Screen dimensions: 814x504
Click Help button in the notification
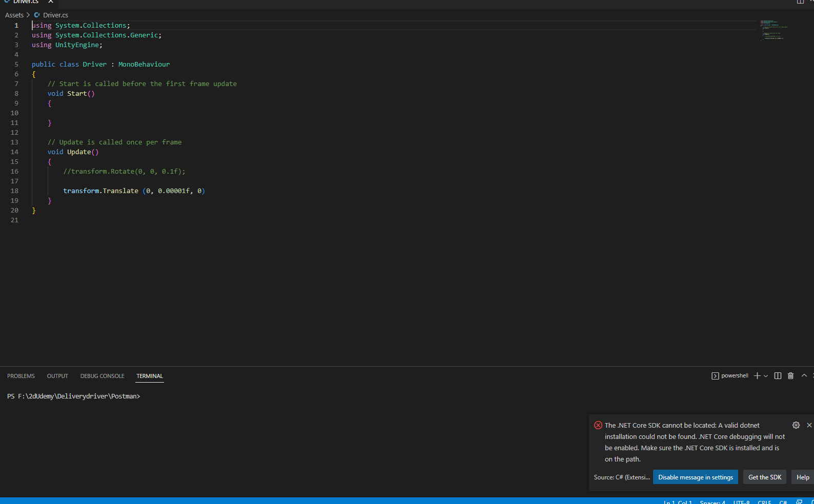802,477
